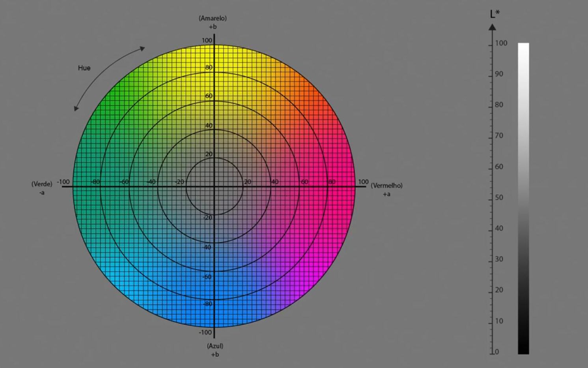Click the "10" mark on the L* scale
Viewport: 588px width, 368px height.
point(499,321)
